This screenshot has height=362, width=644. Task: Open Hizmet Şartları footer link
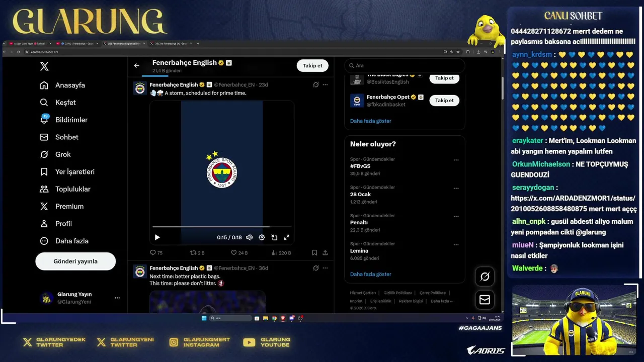coord(363,293)
